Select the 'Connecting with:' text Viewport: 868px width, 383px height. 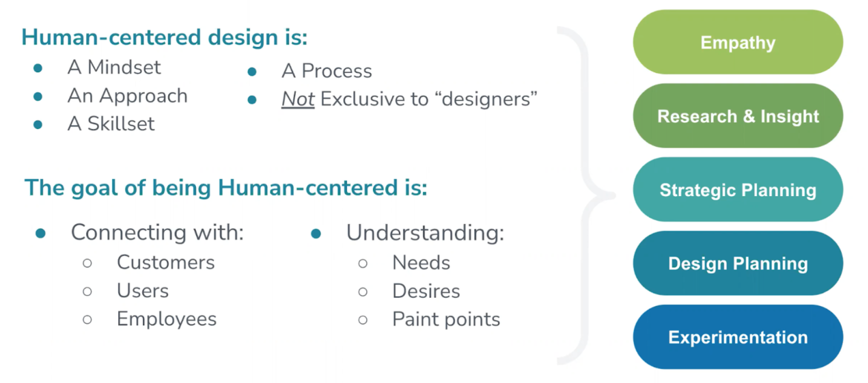point(157,233)
